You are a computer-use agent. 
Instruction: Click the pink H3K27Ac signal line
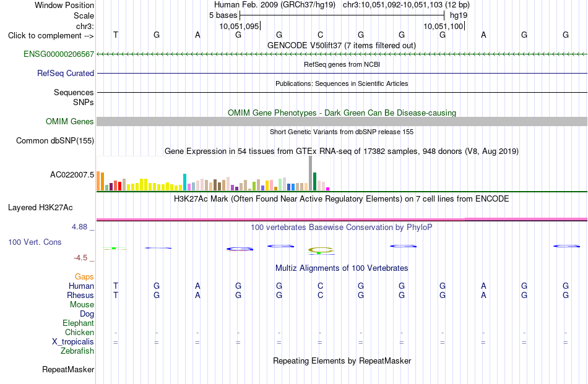(342, 219)
